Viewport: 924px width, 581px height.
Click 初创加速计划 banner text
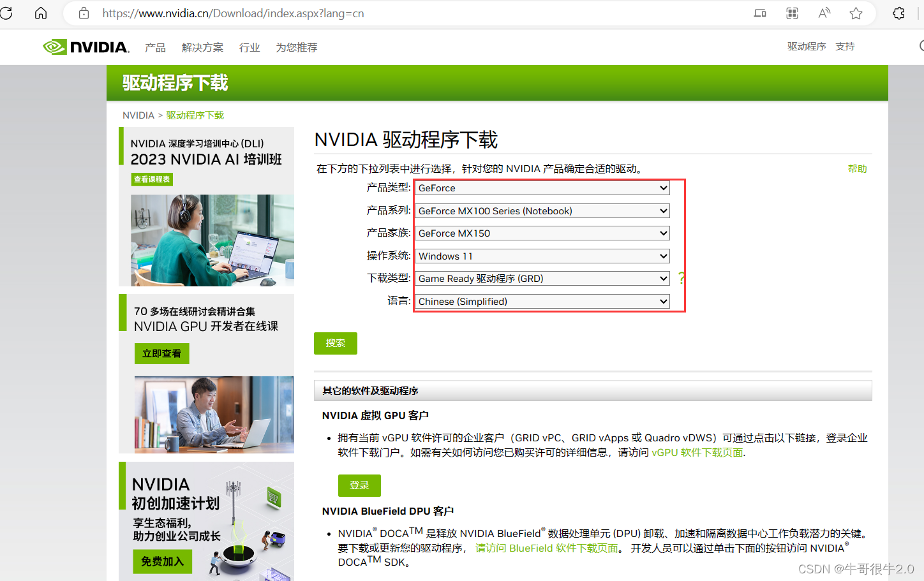175,504
